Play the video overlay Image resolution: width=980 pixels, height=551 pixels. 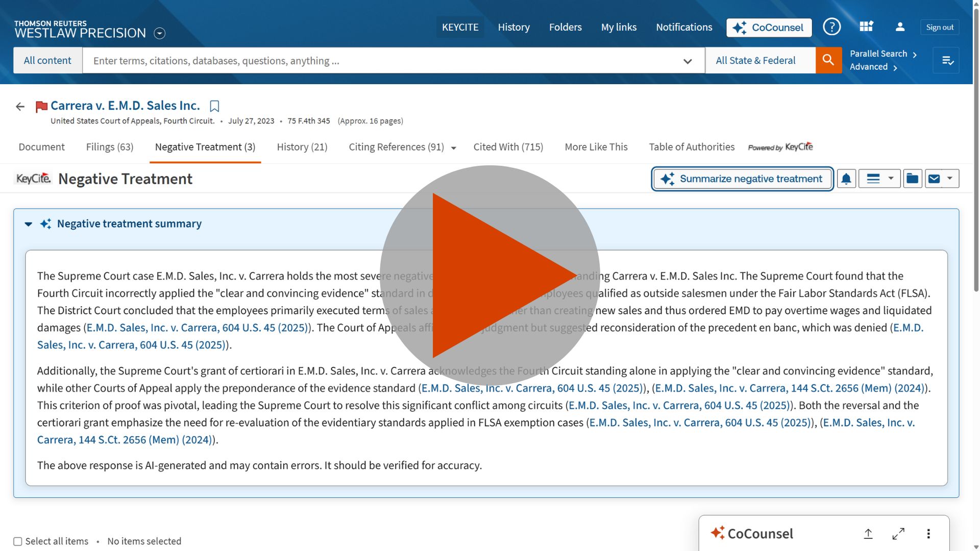click(x=490, y=275)
